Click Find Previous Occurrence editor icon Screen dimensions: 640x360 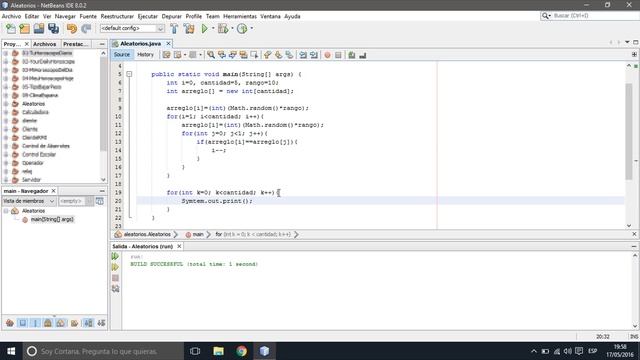point(222,55)
